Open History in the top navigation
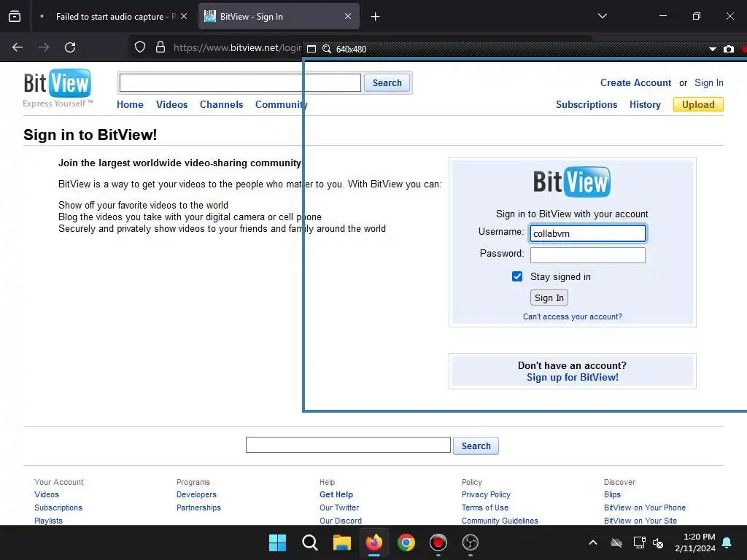The height and width of the screenshot is (560, 747). 645,104
